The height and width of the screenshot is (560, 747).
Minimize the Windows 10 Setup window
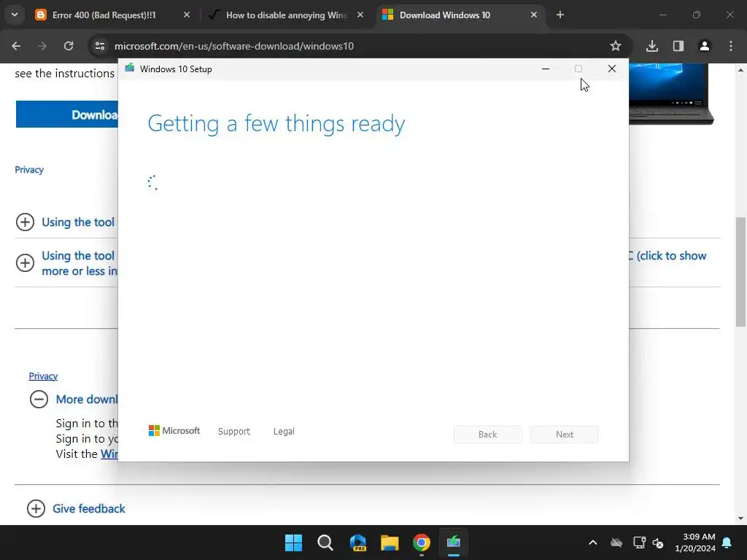pos(546,69)
